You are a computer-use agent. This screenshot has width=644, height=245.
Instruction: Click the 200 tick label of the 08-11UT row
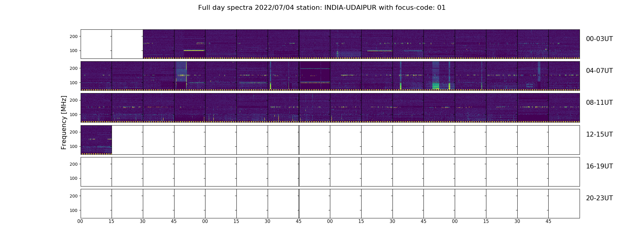coord(74,100)
